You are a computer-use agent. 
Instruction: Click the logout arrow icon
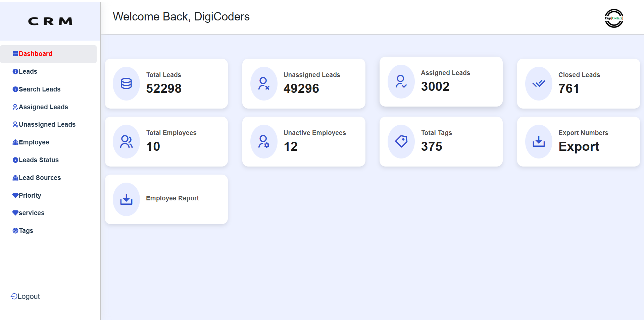coord(14,296)
